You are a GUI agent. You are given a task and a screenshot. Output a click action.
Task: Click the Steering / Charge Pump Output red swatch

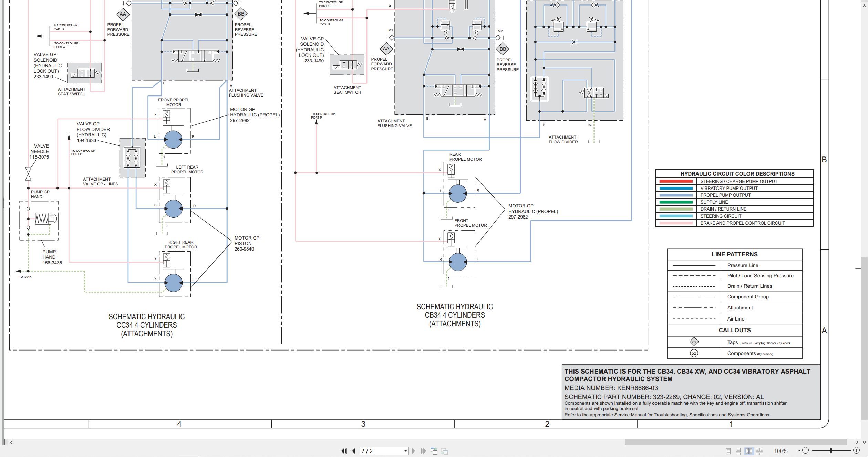click(x=676, y=181)
